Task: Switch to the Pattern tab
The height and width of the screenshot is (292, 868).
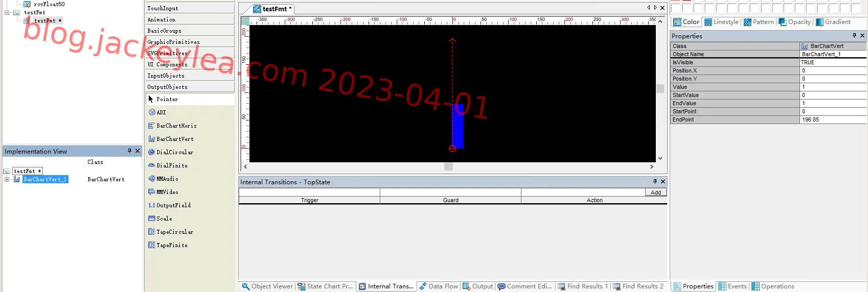Action: coord(759,22)
